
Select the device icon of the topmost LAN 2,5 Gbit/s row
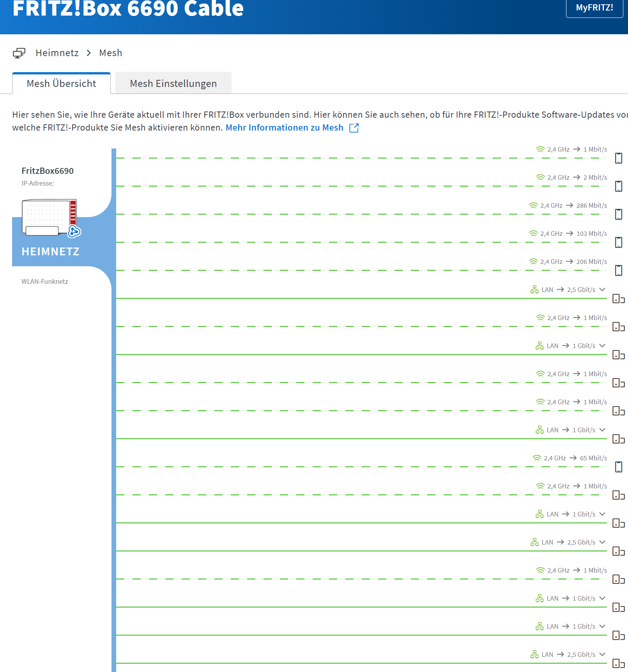coord(619,299)
